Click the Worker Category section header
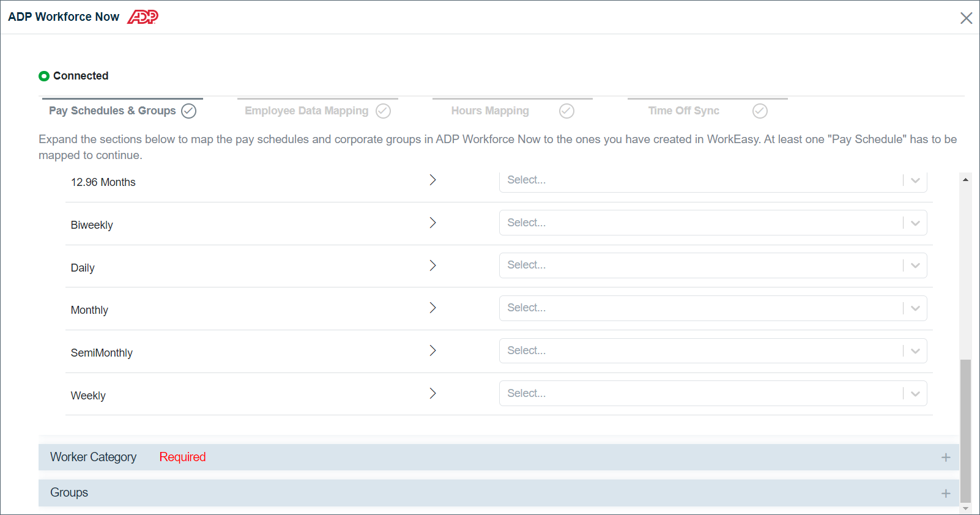 [499, 458]
